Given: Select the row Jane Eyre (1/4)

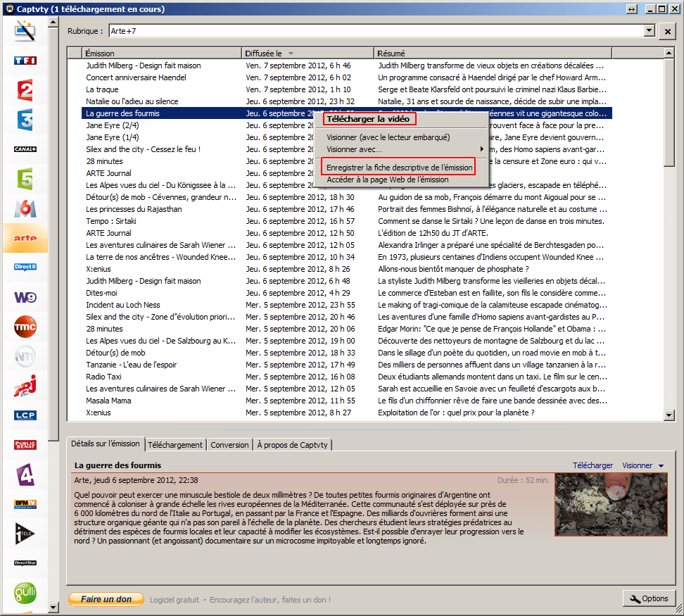Looking at the screenshot, I should coord(346,137).
